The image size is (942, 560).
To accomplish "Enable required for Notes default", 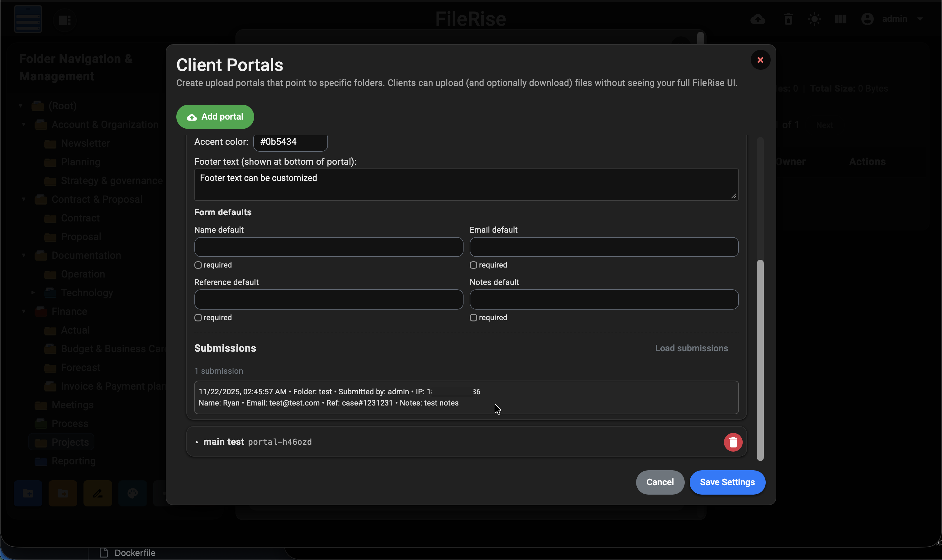I will pos(473,318).
